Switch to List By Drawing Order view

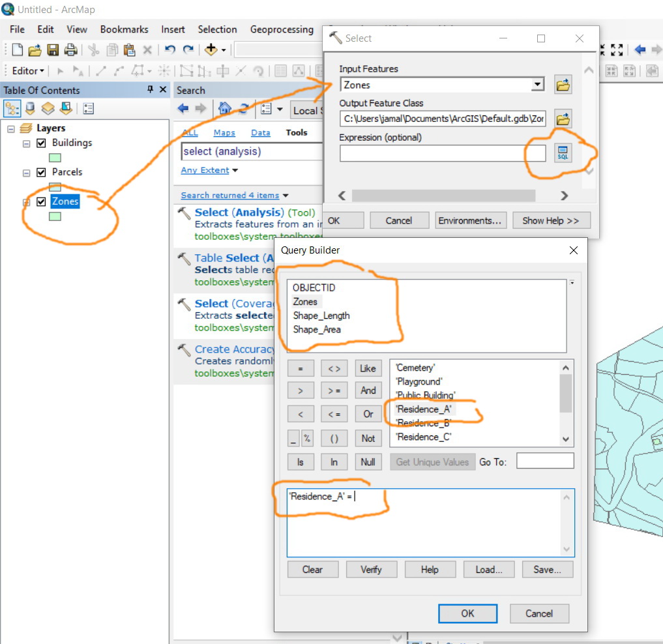point(12,109)
